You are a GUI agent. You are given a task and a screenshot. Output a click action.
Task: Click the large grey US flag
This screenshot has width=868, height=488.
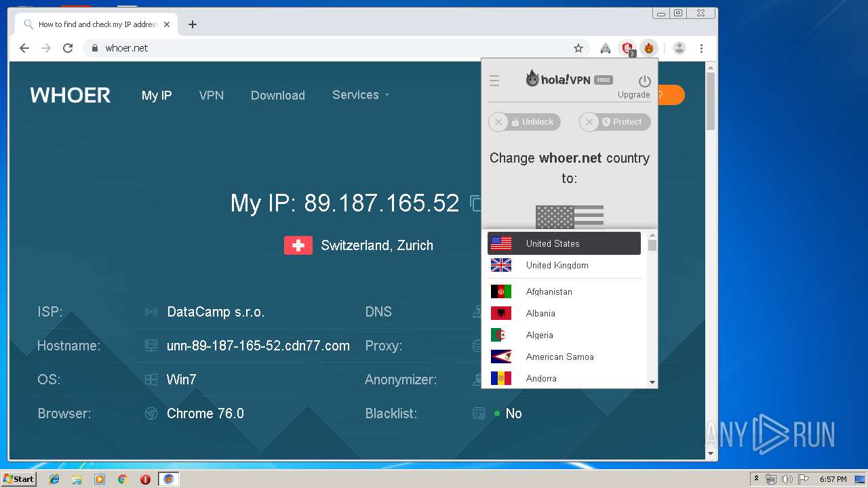(x=570, y=217)
